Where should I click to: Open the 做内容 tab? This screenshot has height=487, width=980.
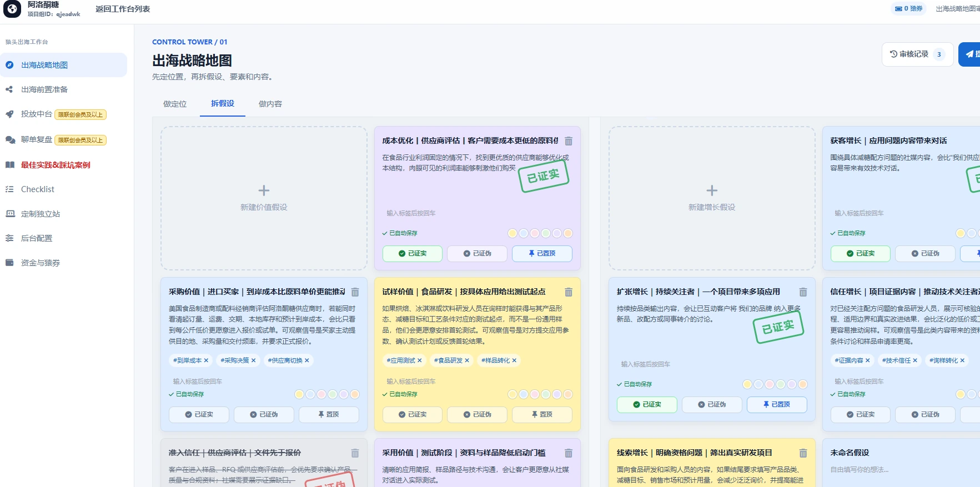coord(270,104)
